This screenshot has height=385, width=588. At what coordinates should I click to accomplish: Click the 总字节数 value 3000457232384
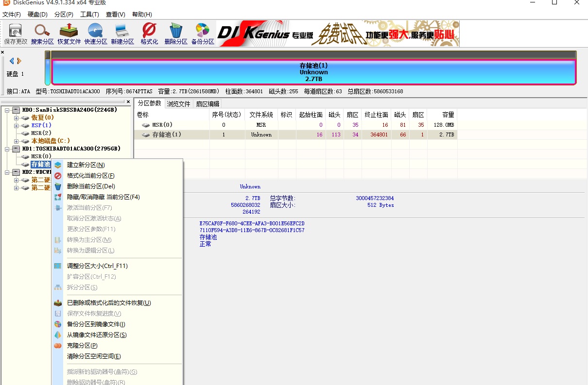coord(375,198)
